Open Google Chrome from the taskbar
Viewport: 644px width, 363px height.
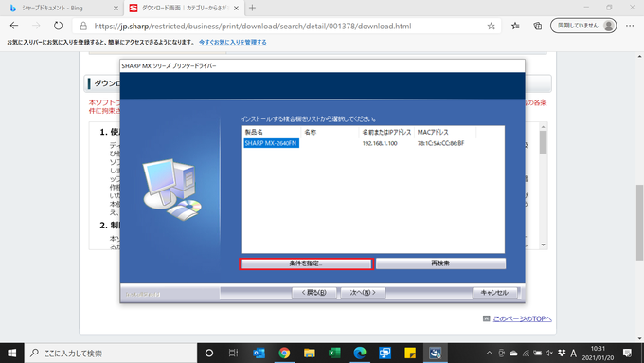(284, 353)
